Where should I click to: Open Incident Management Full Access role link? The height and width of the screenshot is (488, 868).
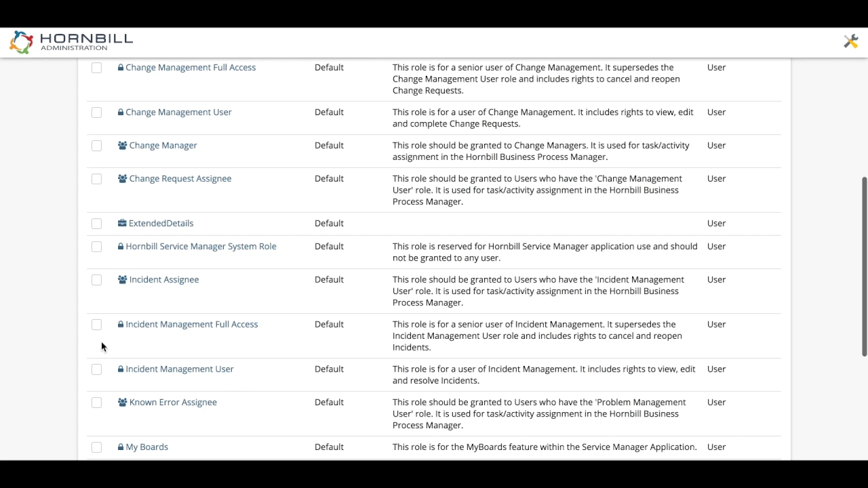click(x=192, y=325)
